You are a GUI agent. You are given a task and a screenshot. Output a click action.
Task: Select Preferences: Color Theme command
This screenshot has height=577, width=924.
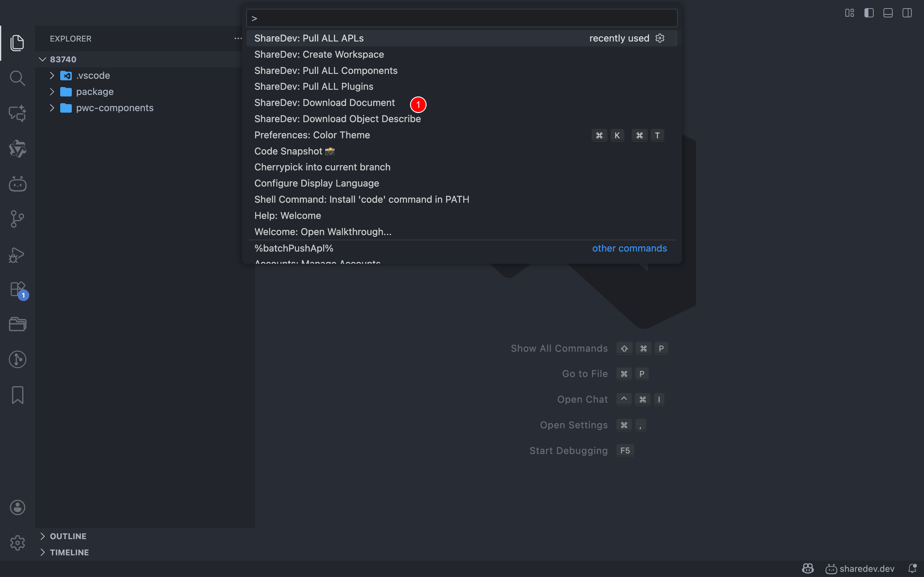click(x=312, y=135)
